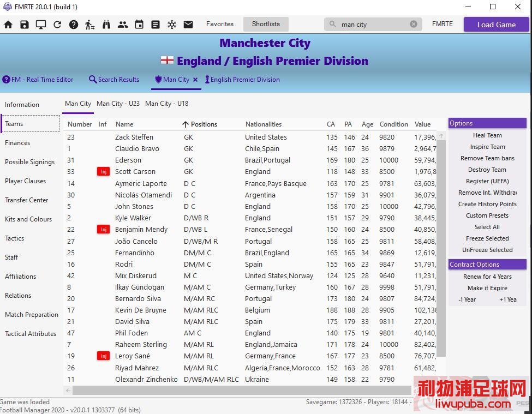Open the Affiliations section
The image size is (532, 414).
pyautogui.click(x=20, y=277)
